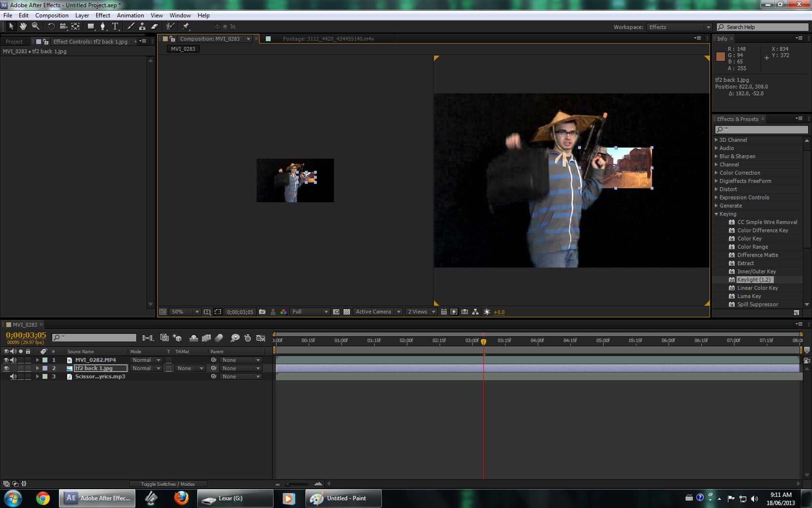Viewport: 812px width, 508px height.
Task: Select the Rectangle mask tool
Action: pyautogui.click(x=91, y=27)
